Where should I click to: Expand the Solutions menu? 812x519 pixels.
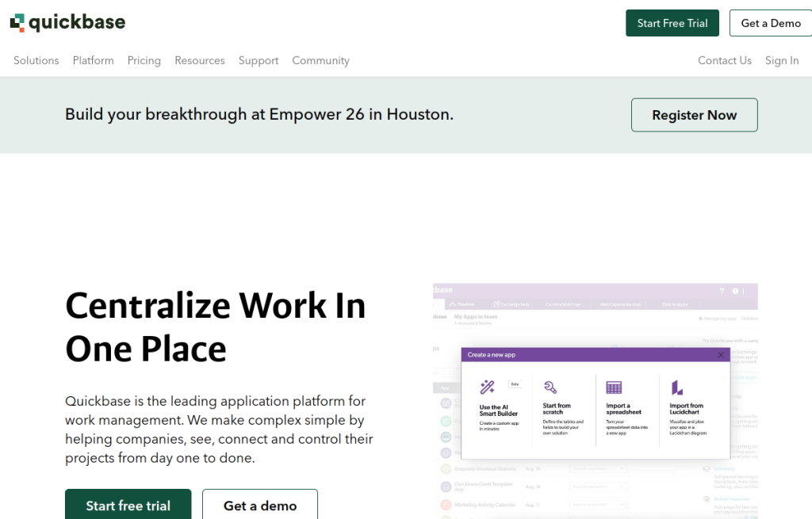point(36,60)
